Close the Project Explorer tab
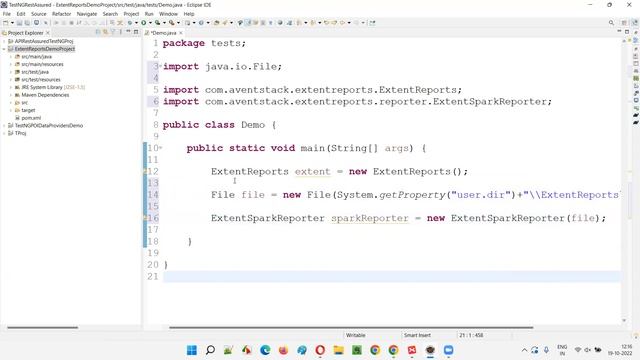Viewport: 640px width, 360px height. coord(48,33)
